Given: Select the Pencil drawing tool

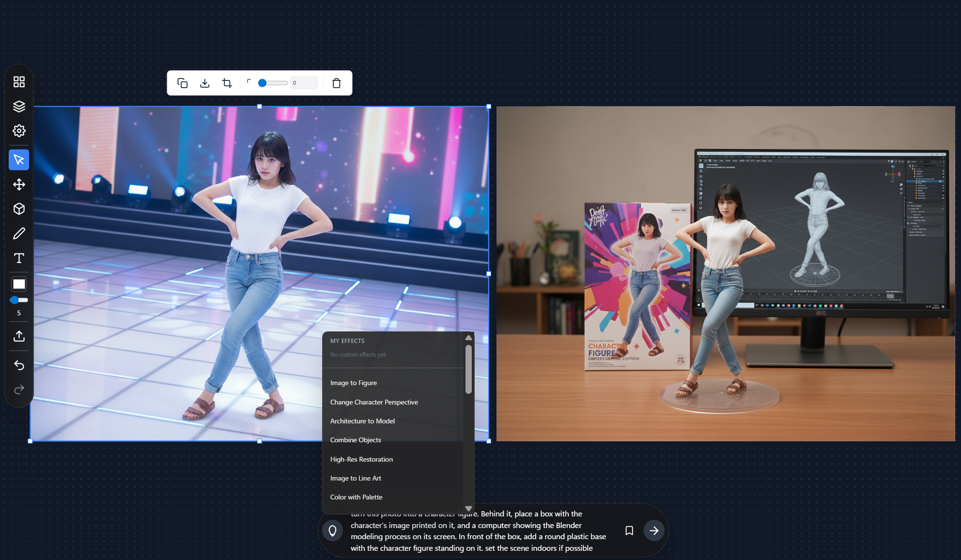Looking at the screenshot, I should coord(19,233).
